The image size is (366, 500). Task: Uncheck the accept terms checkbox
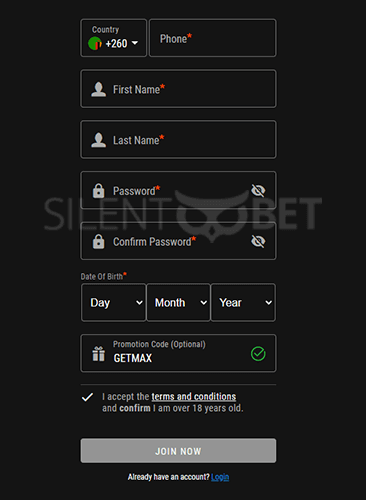tap(87, 397)
